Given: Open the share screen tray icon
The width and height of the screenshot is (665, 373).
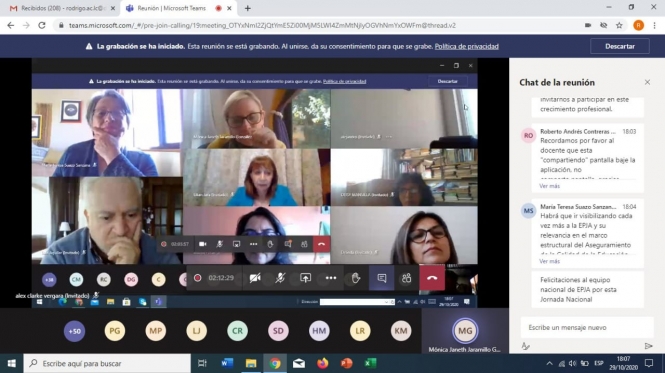Looking at the screenshot, I should pos(305,278).
